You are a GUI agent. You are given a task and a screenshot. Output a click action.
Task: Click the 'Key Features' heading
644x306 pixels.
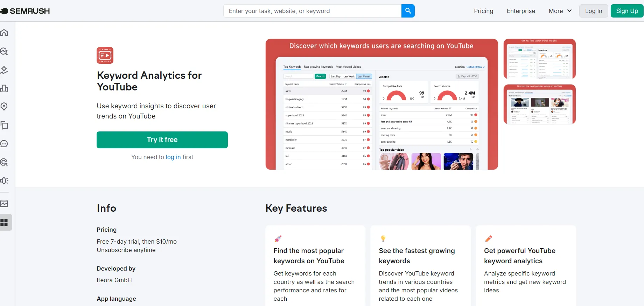click(x=296, y=208)
